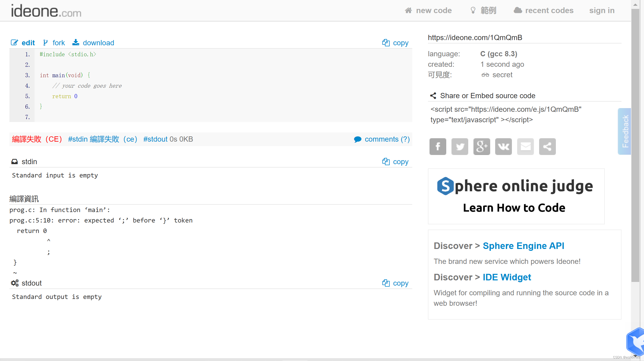Open the IDE Widget link
Viewport: 644px width, 361px height.
click(507, 277)
